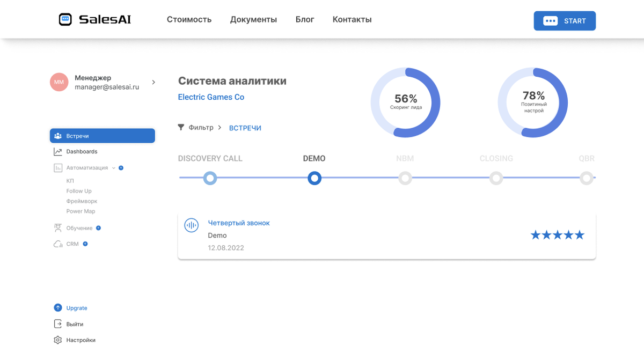
Task: Open the Стоимость nav item
Action: 189,19
